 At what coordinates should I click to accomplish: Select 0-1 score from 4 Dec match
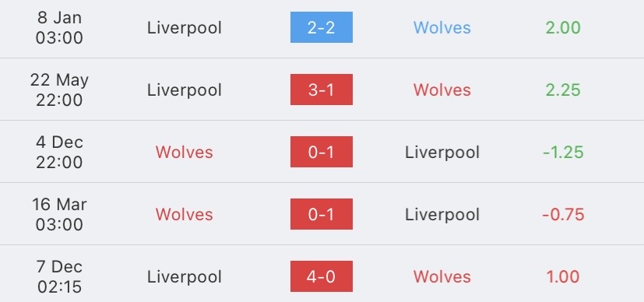[321, 152]
